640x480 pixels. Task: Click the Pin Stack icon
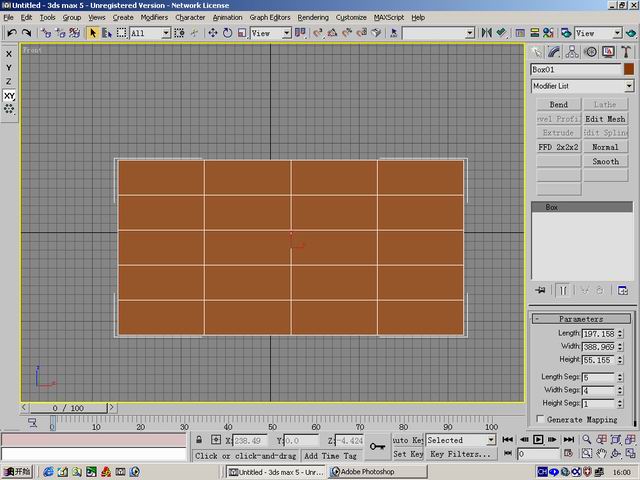540,290
